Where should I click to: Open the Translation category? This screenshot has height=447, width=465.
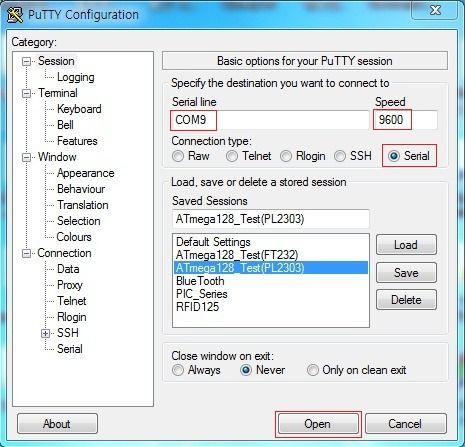pos(83,205)
